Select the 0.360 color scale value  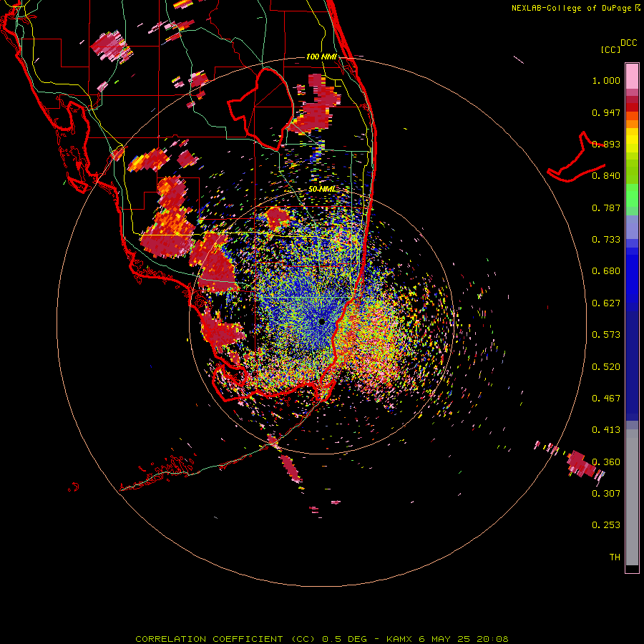point(606,462)
